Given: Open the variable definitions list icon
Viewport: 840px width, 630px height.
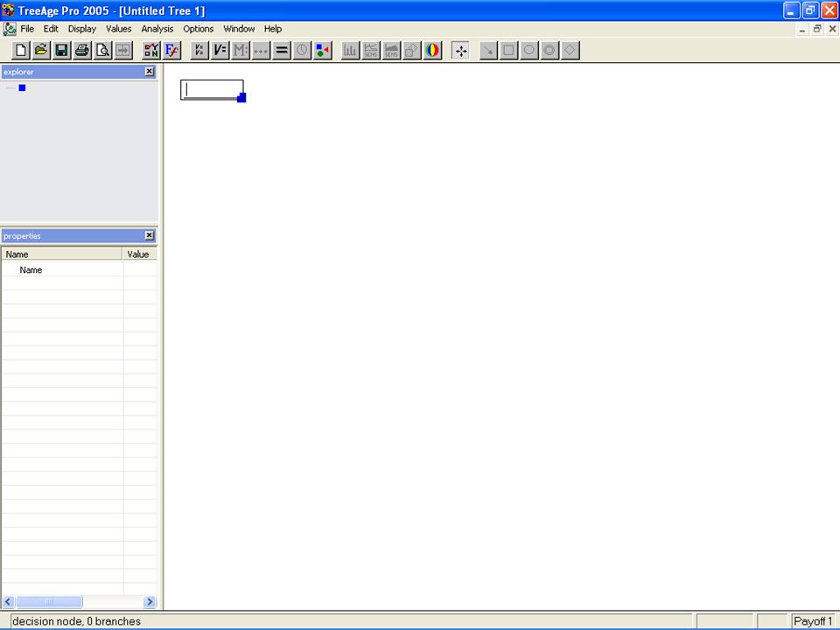Looking at the screenshot, I should click(x=199, y=51).
